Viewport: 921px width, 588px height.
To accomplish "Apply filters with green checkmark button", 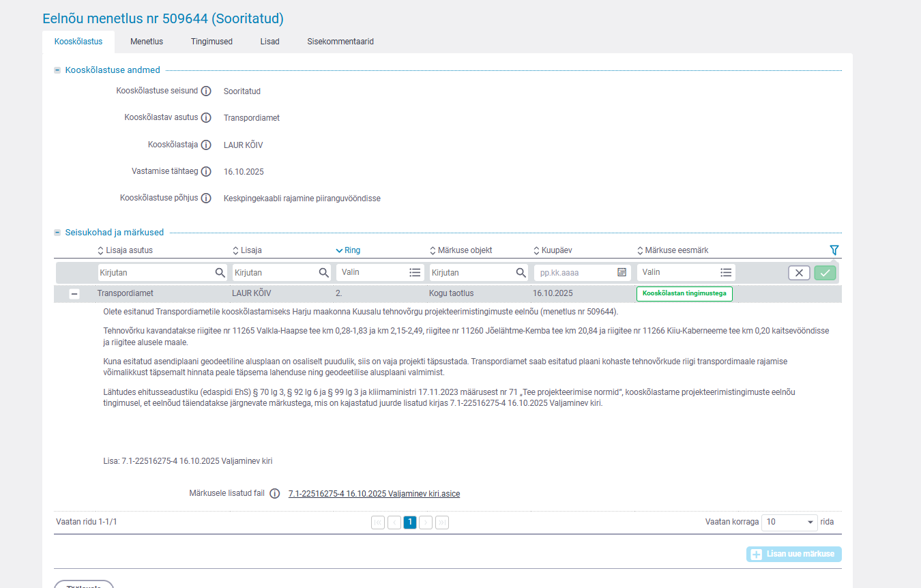I will [x=825, y=273].
